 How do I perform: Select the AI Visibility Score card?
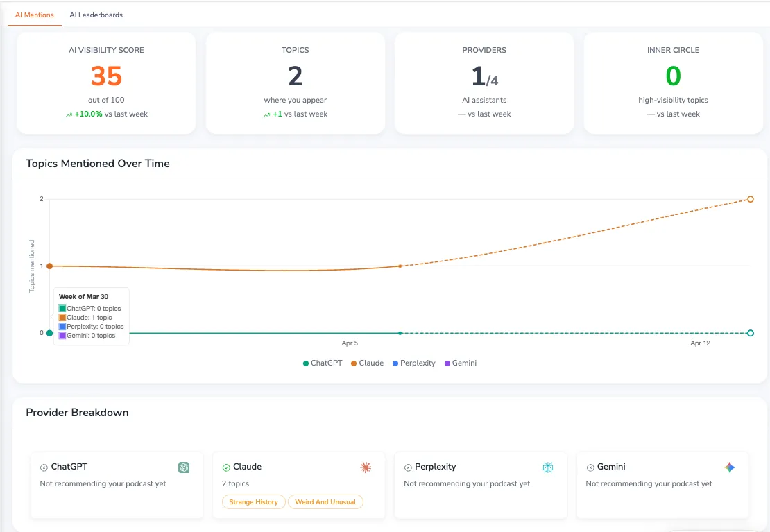tap(106, 83)
